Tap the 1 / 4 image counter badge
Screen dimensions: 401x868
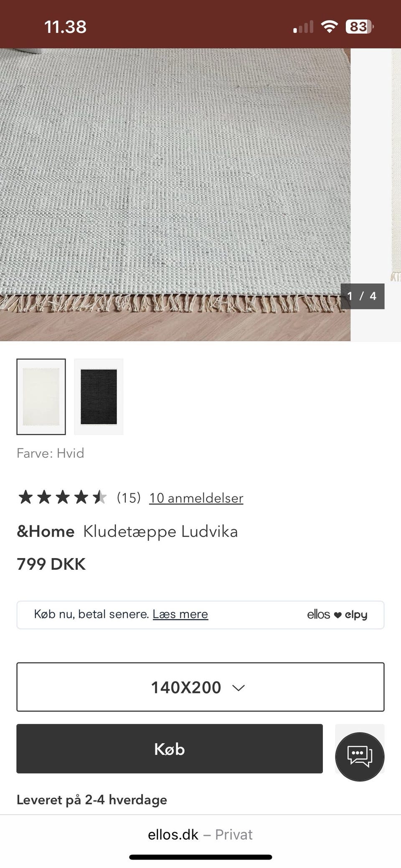click(x=362, y=296)
